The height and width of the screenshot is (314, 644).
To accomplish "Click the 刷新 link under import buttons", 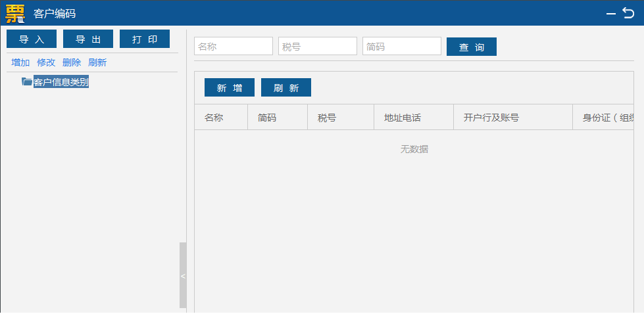I will (x=97, y=62).
